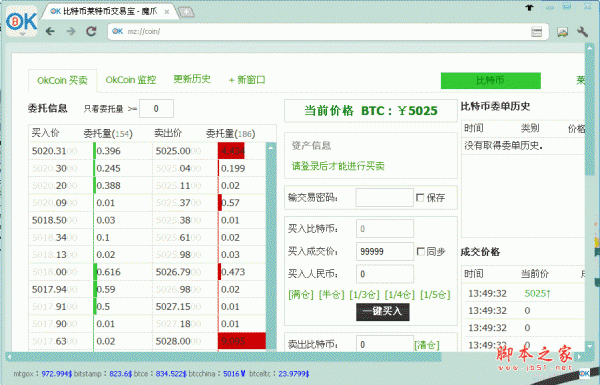This screenshot has height=385, width=600.
Task: Focus the 买入成交价 field showing 99999
Action: (x=385, y=251)
